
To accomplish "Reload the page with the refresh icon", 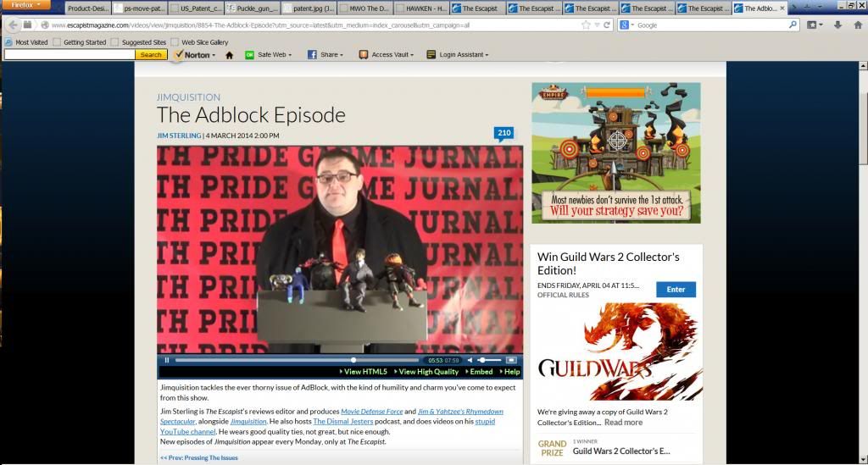I will point(607,25).
